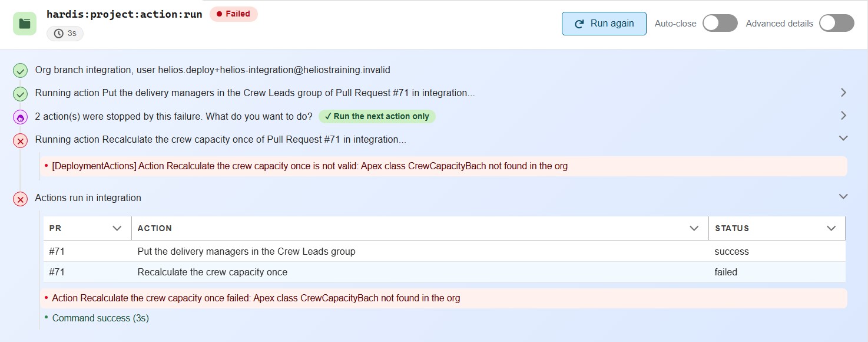Click red error icon beside Actions run in integration
868x342 pixels.
(21, 199)
